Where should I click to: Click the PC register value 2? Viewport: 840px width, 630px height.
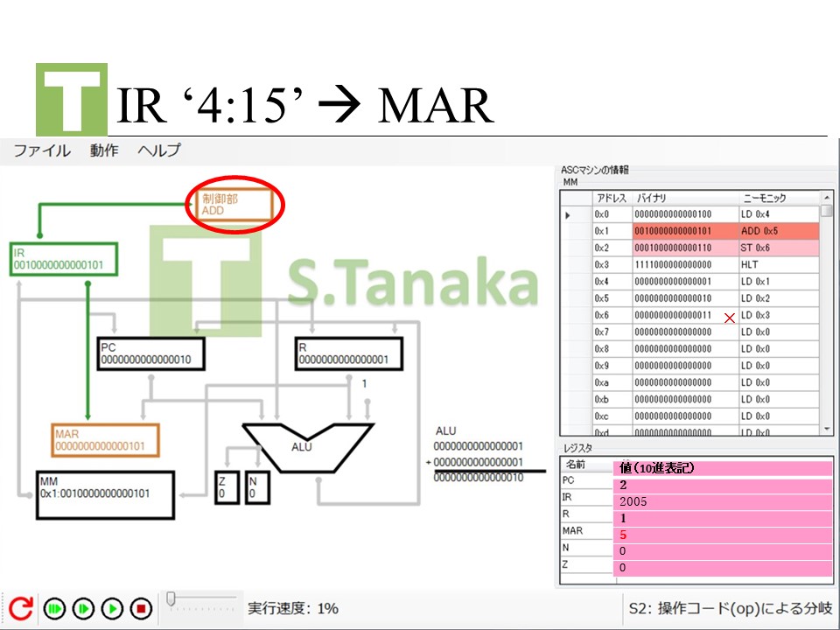[722, 486]
